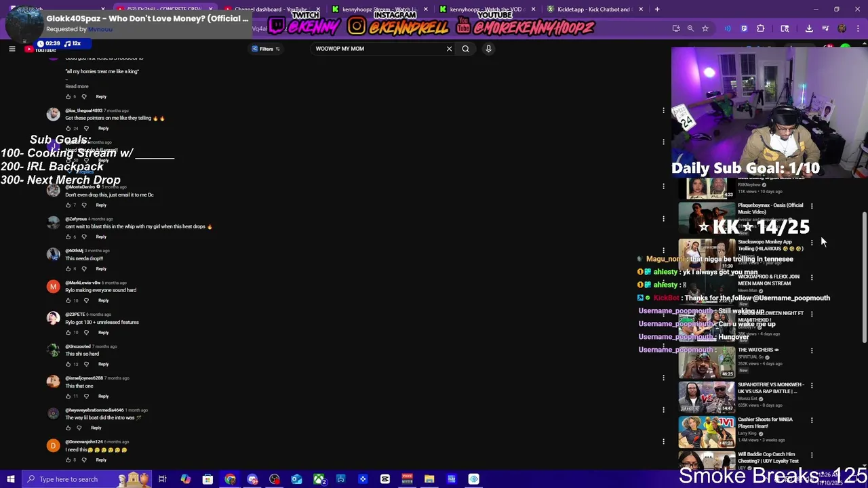The image size is (868, 488).
Task: Open the Filters button above comments
Action: point(266,49)
